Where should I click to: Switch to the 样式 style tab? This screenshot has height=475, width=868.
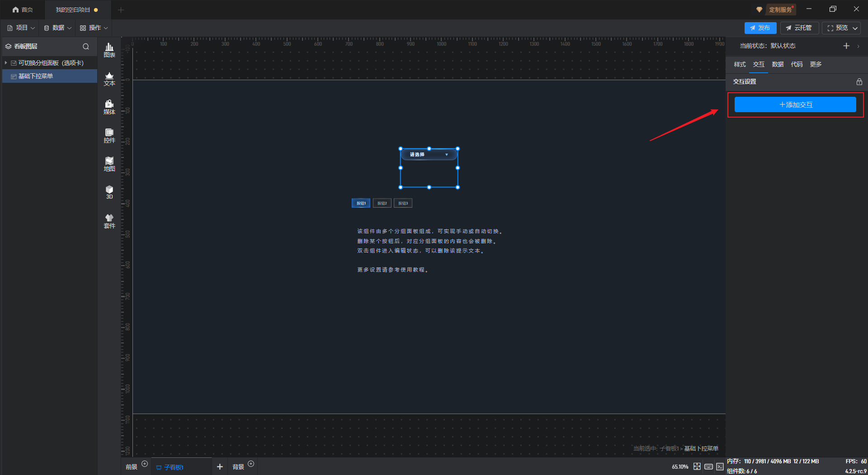point(740,64)
